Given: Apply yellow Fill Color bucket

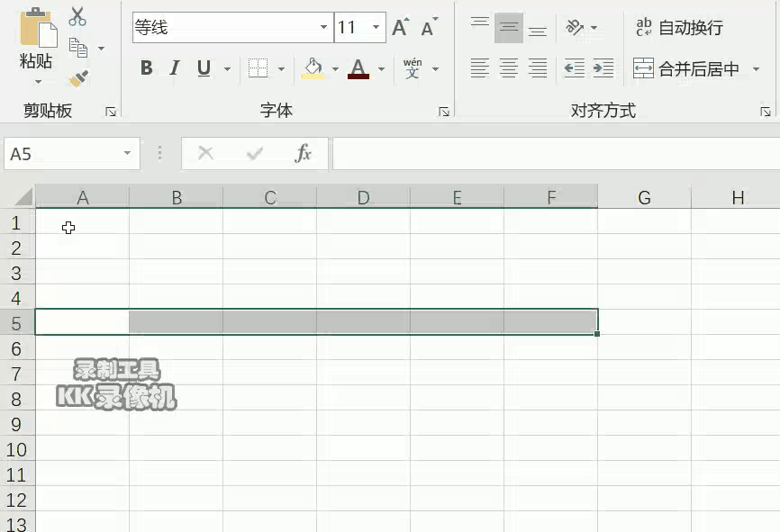Looking at the screenshot, I should (313, 68).
